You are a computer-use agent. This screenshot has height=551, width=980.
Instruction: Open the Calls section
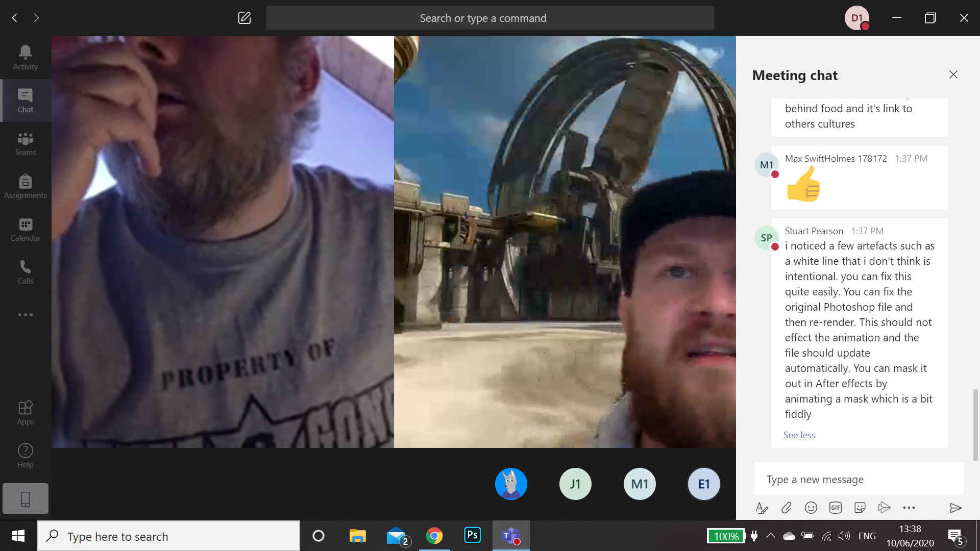click(x=25, y=272)
